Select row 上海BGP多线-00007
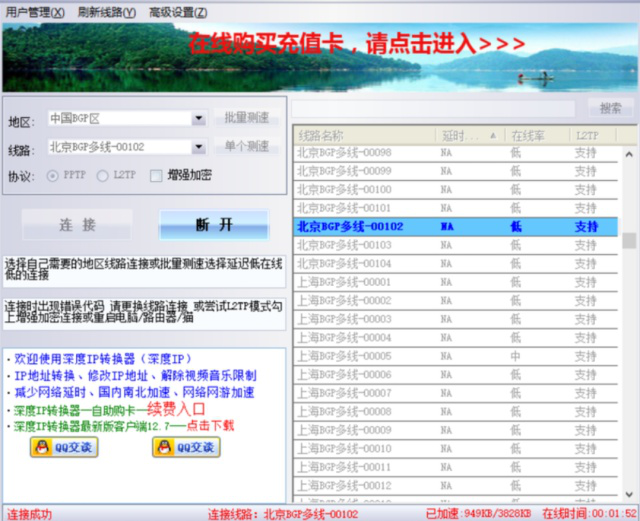This screenshot has height=521, width=640. (x=456, y=394)
